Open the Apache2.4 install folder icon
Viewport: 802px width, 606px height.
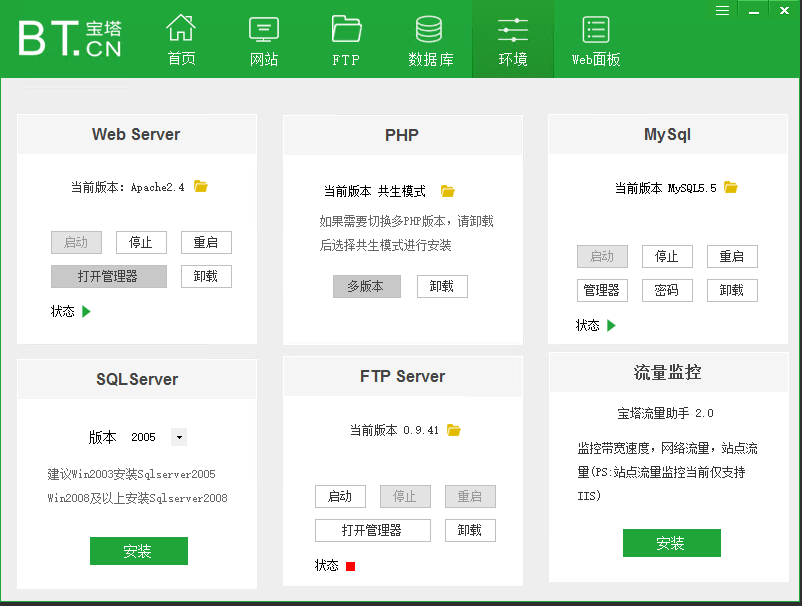[201, 187]
